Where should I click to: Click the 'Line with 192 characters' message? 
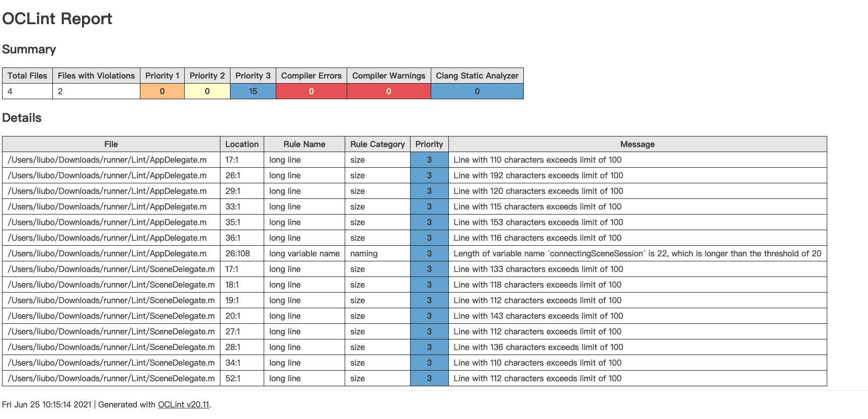(x=538, y=175)
